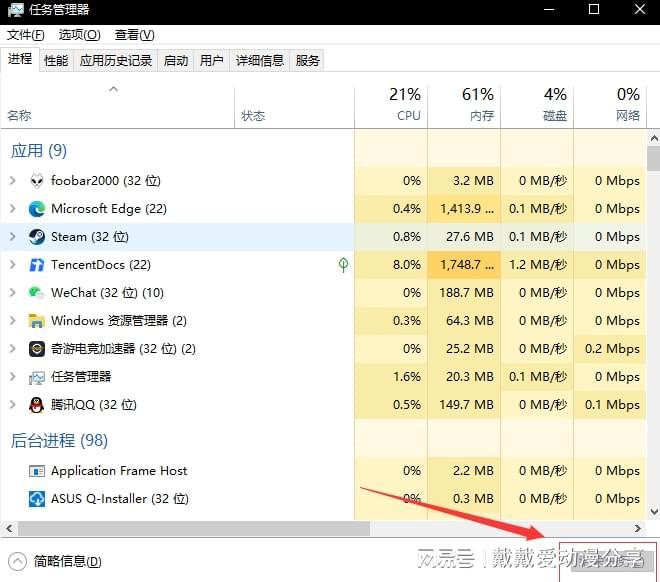Click the 后台进程 (98) group heading
The height and width of the screenshot is (582, 660).
59,441
